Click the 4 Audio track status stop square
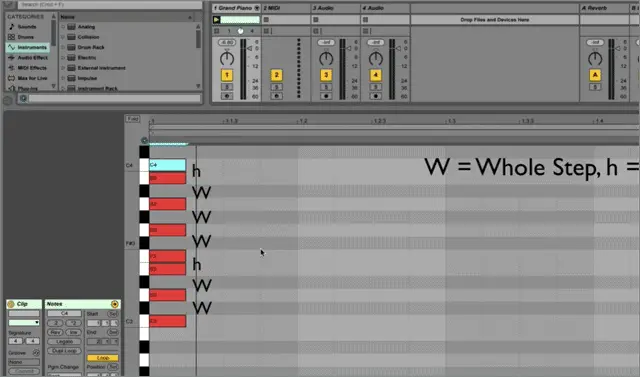The height and width of the screenshot is (377, 640). point(365,31)
